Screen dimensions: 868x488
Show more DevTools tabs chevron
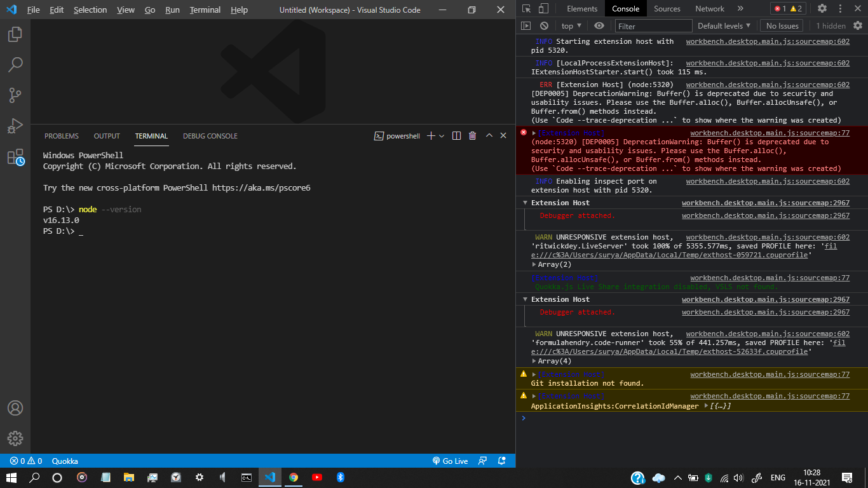click(x=740, y=9)
